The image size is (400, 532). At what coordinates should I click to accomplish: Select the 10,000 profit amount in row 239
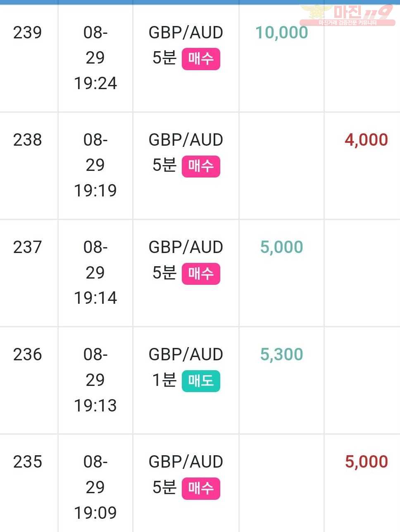[281, 33]
